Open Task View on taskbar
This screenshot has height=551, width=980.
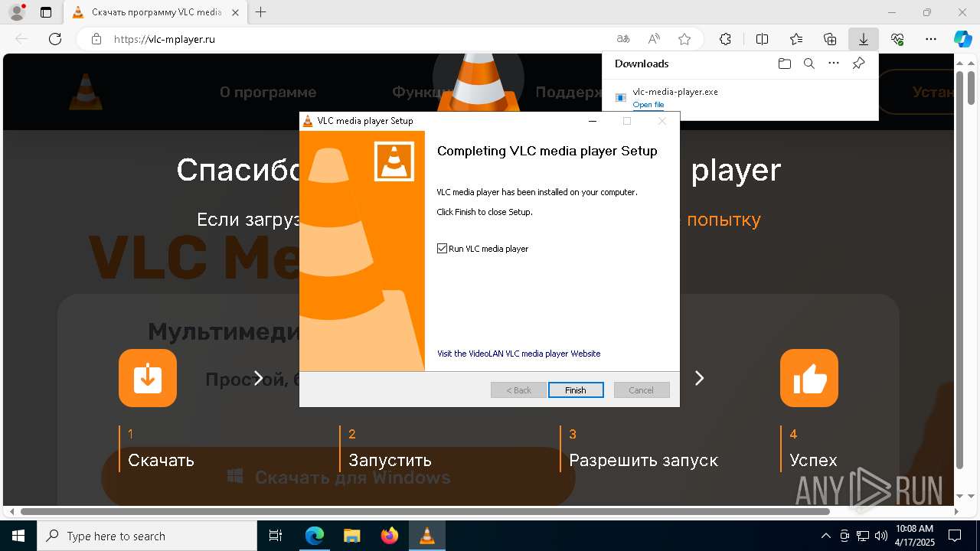click(276, 536)
